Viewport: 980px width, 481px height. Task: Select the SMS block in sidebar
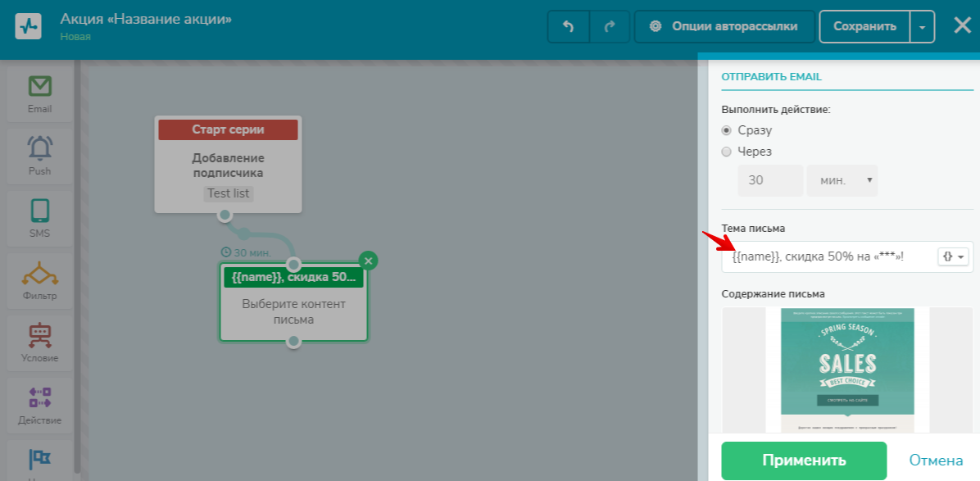40,219
